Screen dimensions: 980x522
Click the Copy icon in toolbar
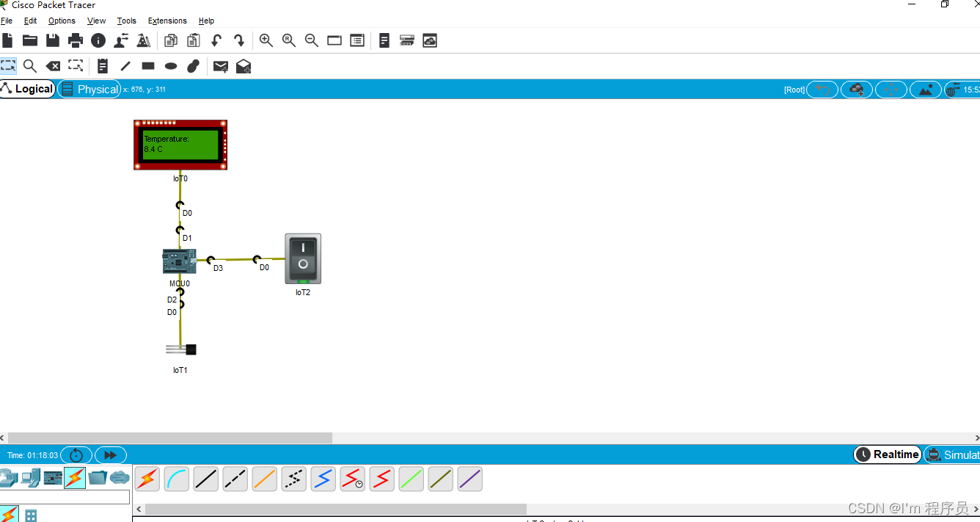(x=171, y=40)
